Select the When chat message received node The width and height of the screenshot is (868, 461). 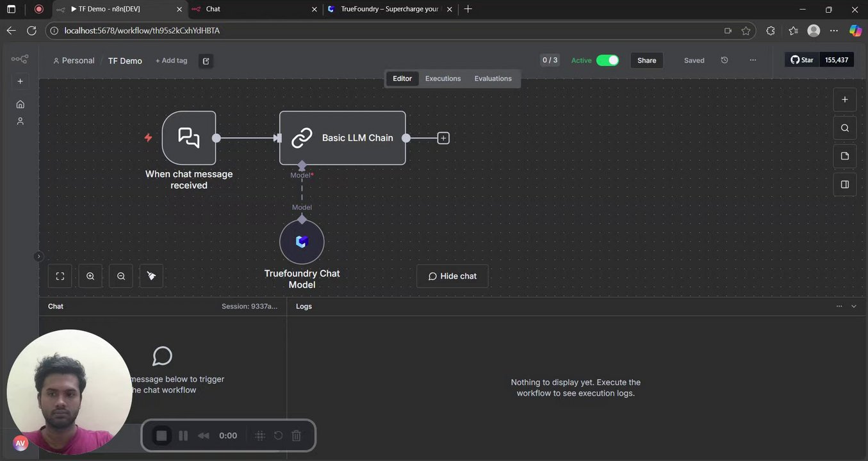(x=189, y=138)
